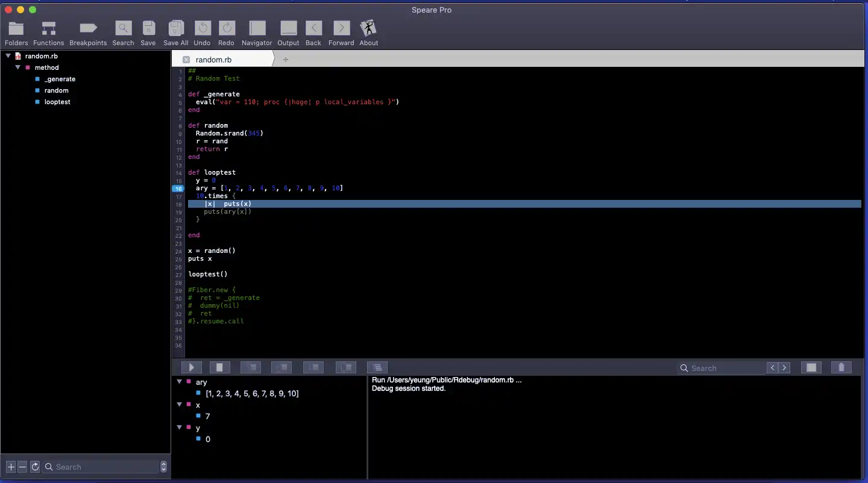Click the refresh icon beside sidebar search
Screen dimensions: 868x483
pos(35,467)
